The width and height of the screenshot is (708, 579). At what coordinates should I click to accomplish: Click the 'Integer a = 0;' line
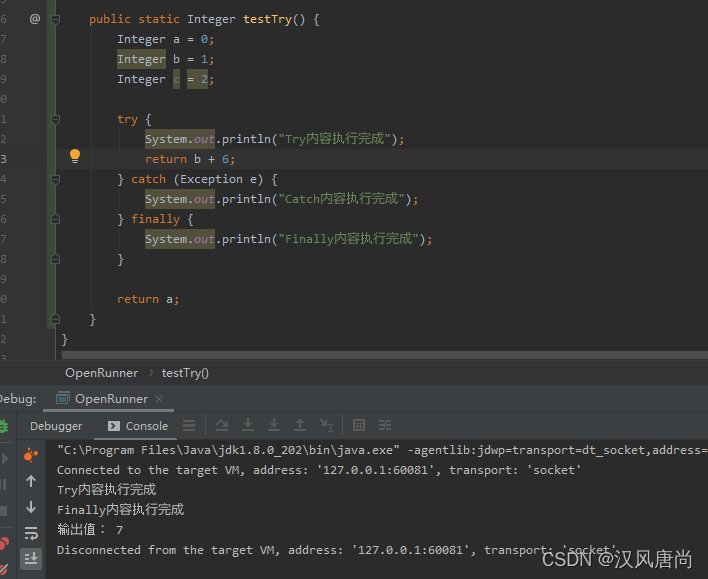click(165, 40)
